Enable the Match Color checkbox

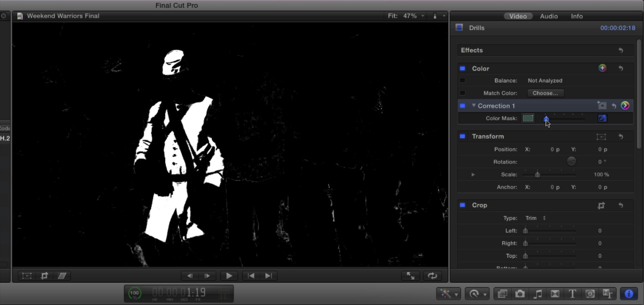click(463, 94)
